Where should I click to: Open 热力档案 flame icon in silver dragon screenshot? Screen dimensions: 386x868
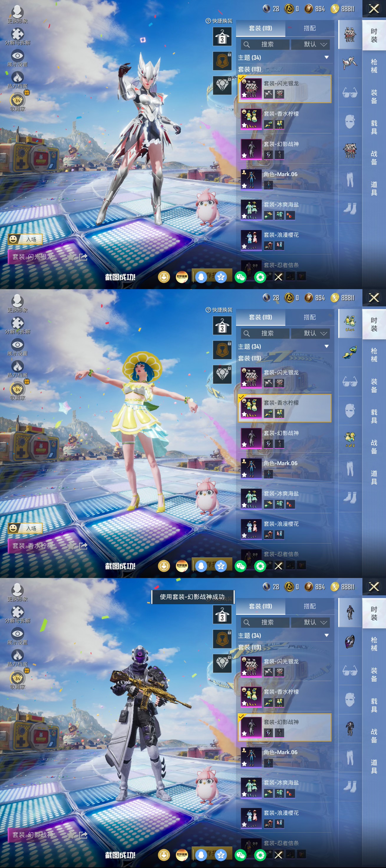(x=17, y=80)
